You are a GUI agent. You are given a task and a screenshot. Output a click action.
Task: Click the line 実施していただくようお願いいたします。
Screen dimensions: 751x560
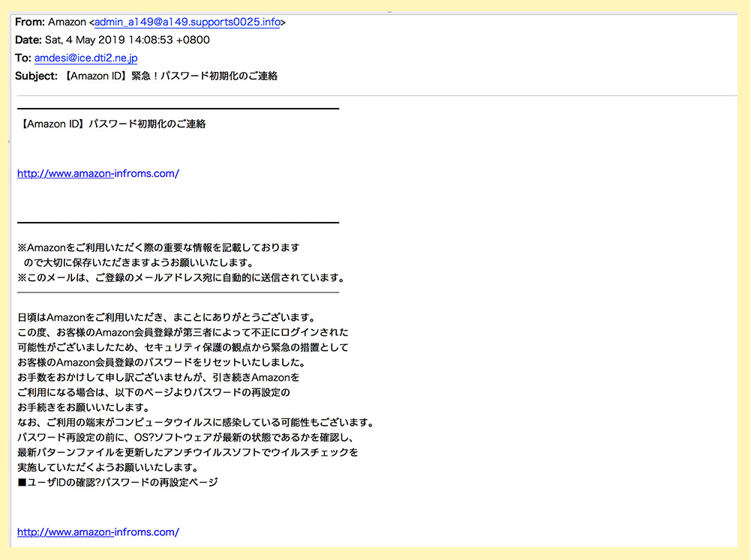108,467
